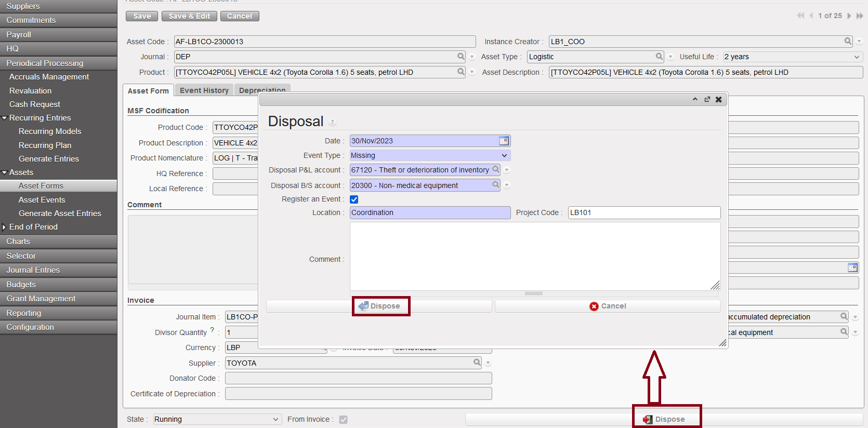Click the bottom Dispose button
Screen dimensions: 868x428
pos(664,419)
